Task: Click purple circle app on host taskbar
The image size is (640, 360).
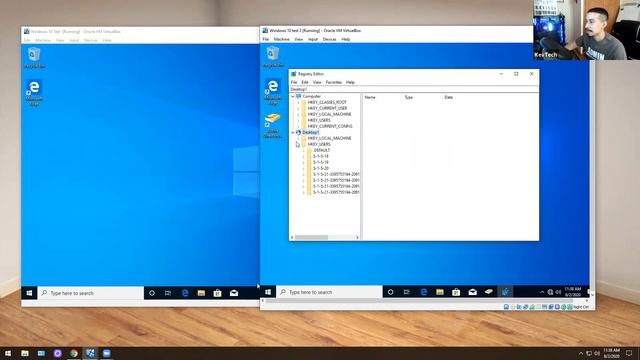Action: click(58, 353)
